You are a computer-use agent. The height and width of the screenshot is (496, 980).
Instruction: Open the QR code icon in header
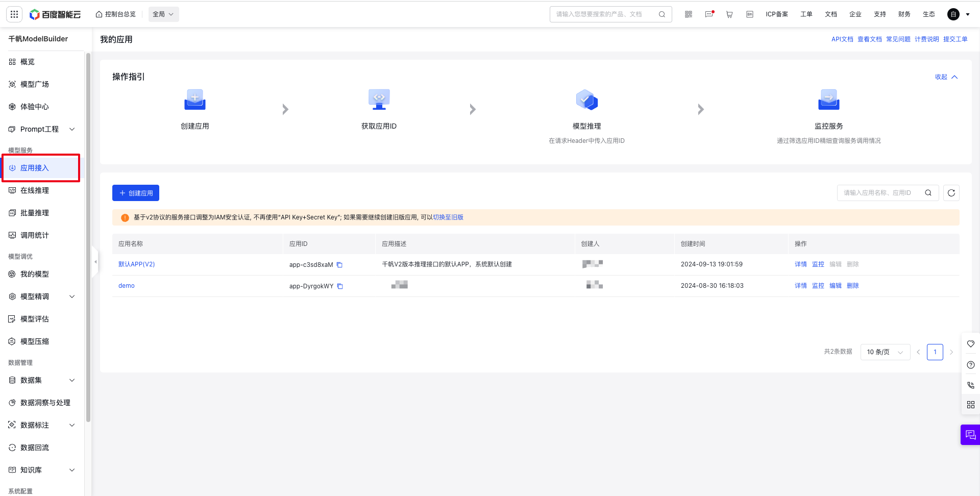(x=689, y=14)
